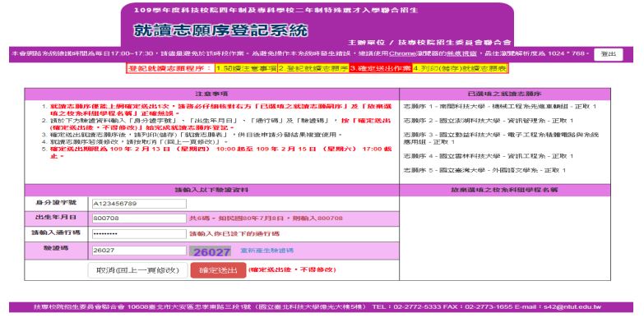644x322 pixels.
Task: Select step 1 閱讀注意事項 tab
Action: [246, 68]
